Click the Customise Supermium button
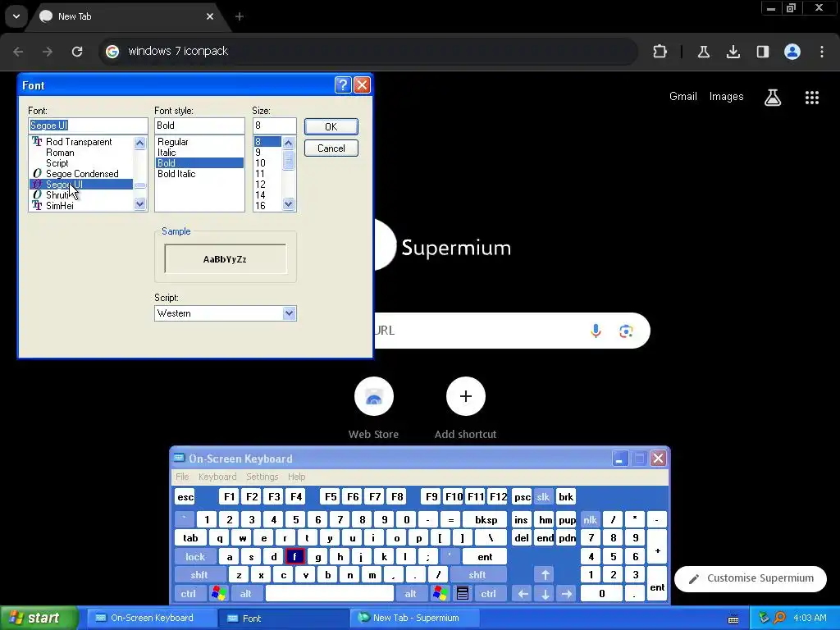Image resolution: width=840 pixels, height=630 pixels. coord(751,578)
